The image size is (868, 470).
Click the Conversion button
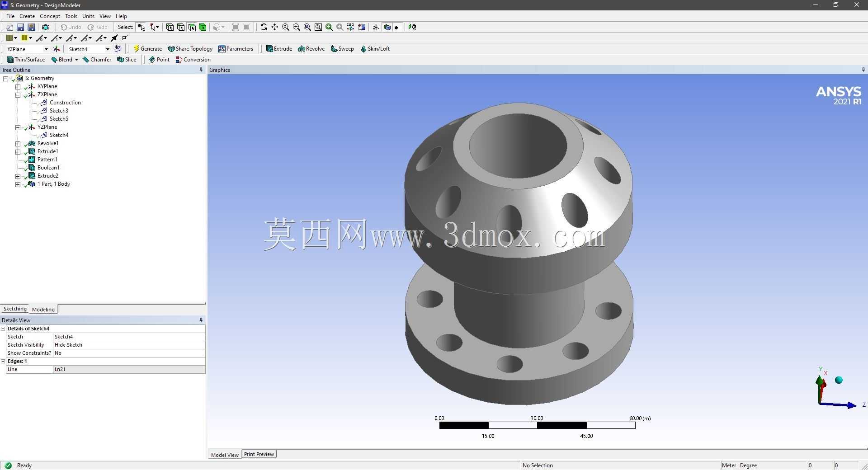coord(193,60)
